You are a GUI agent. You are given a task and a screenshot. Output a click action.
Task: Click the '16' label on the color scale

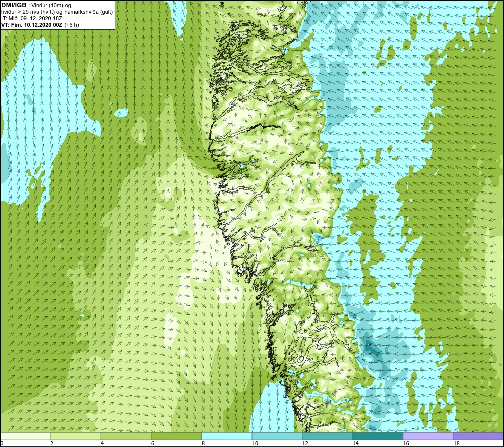[406, 444]
